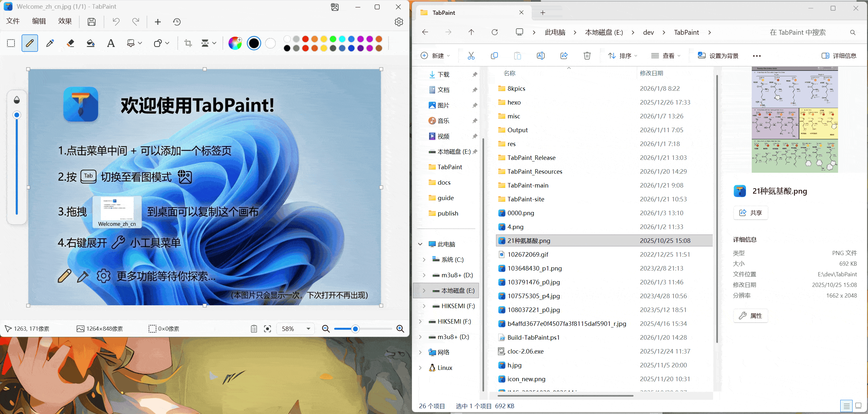Pick the red color swatch

(x=305, y=39)
